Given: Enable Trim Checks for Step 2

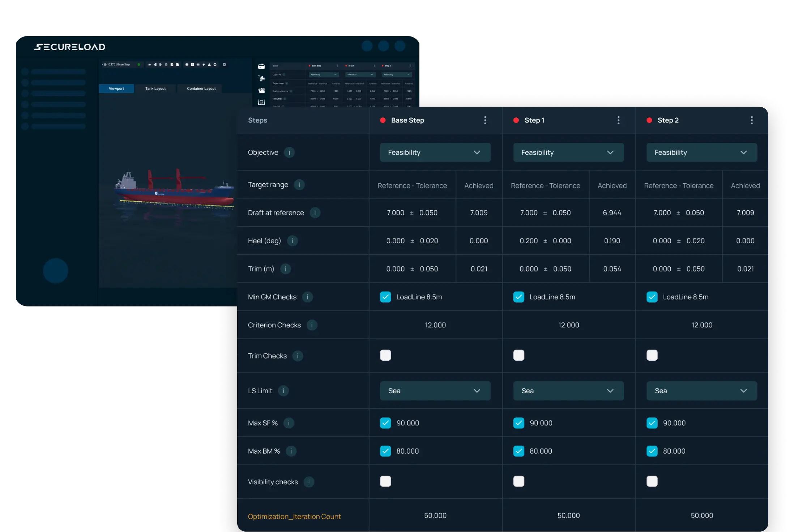Looking at the screenshot, I should (652, 355).
